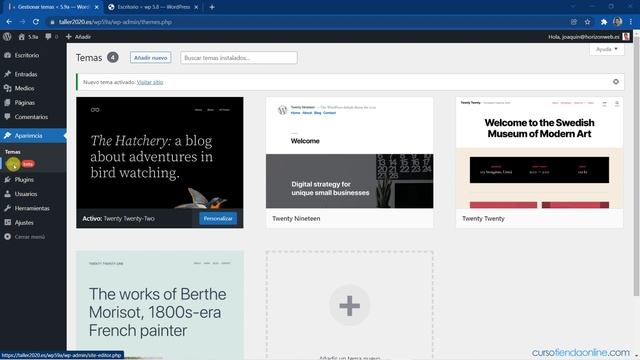Screen dimensions: 640x360
Task: Open the Twenty Nineteen theme thumbnail
Action: (349, 153)
